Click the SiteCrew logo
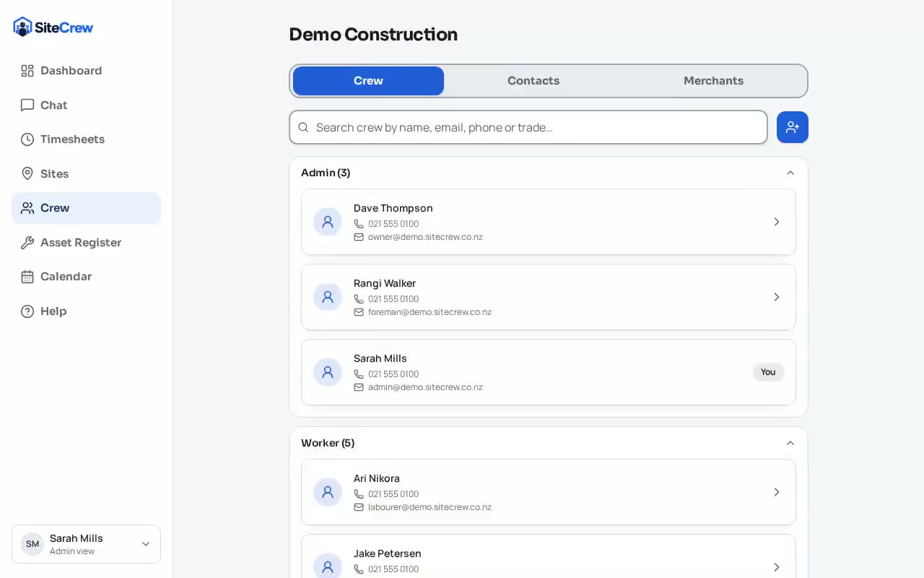The height and width of the screenshot is (578, 924). click(x=53, y=27)
